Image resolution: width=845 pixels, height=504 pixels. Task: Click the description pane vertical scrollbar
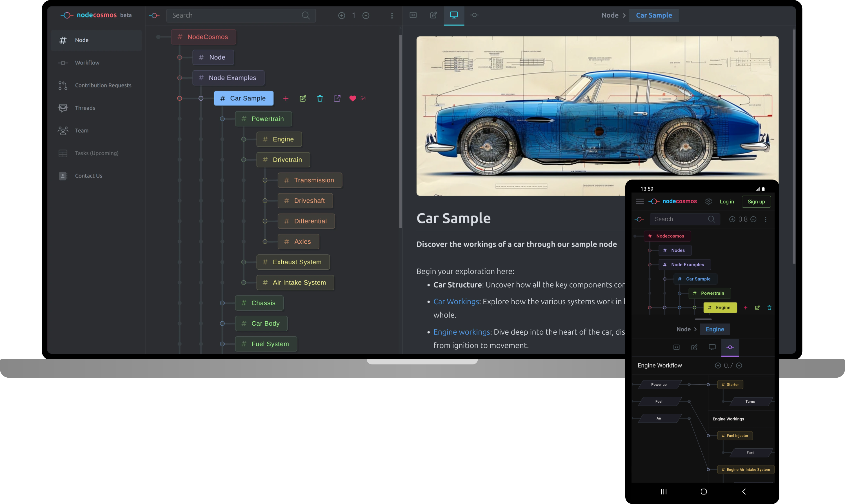pyautogui.click(x=794, y=146)
